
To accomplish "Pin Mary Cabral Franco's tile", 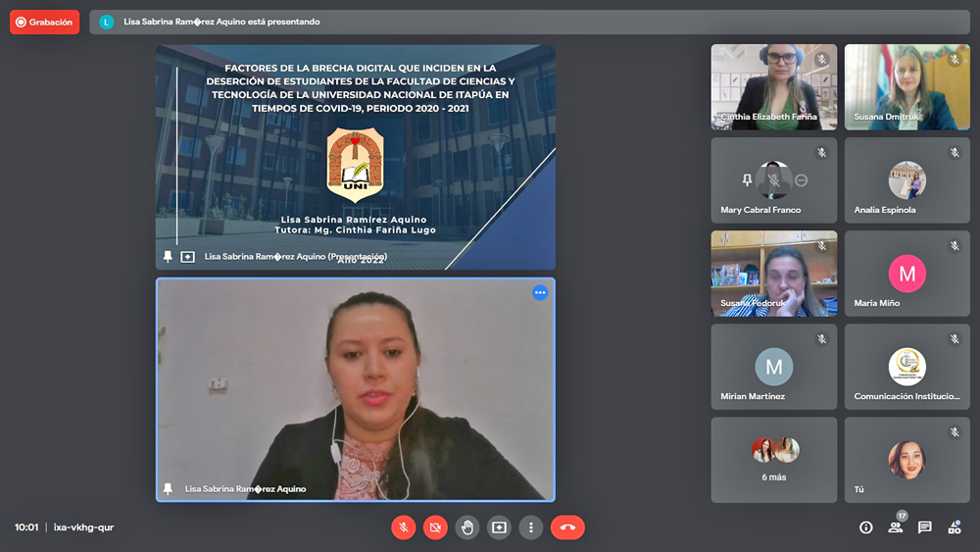I will [x=747, y=180].
